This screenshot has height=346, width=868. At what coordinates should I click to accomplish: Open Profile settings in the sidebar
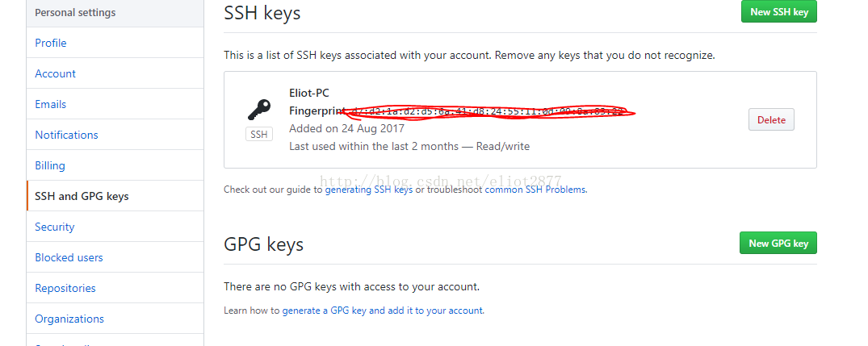(51, 43)
